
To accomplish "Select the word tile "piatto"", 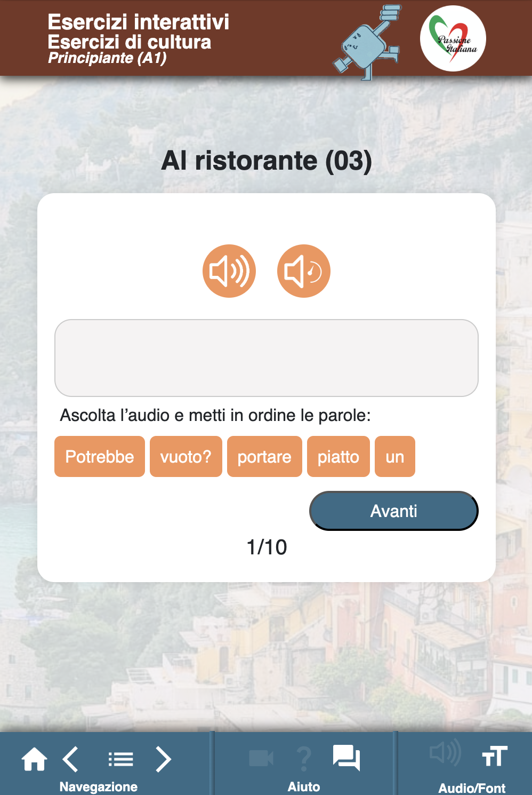I will click(x=338, y=457).
